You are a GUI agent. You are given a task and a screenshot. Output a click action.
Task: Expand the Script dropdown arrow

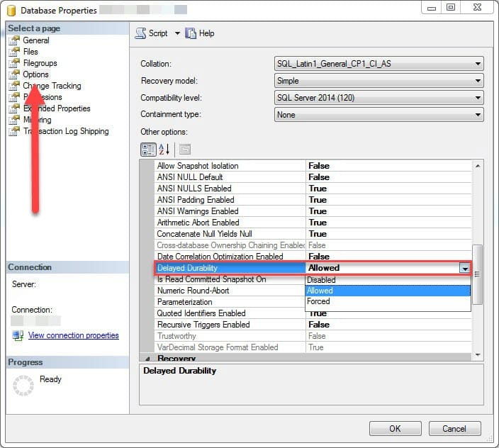click(177, 33)
